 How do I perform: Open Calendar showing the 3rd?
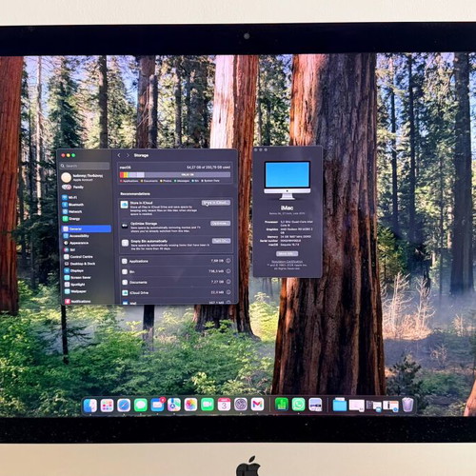pos(224,405)
